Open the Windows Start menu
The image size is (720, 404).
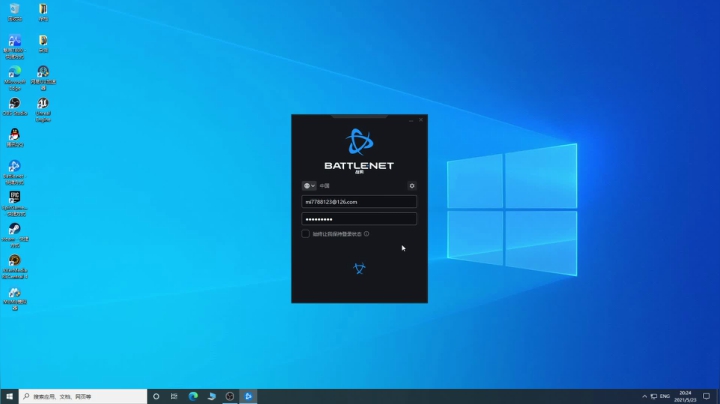(9, 396)
